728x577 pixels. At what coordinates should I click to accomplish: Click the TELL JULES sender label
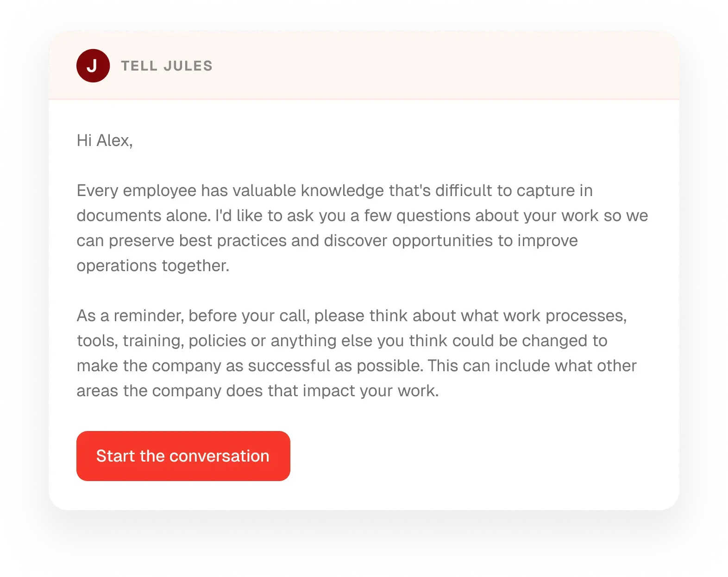[x=167, y=66]
